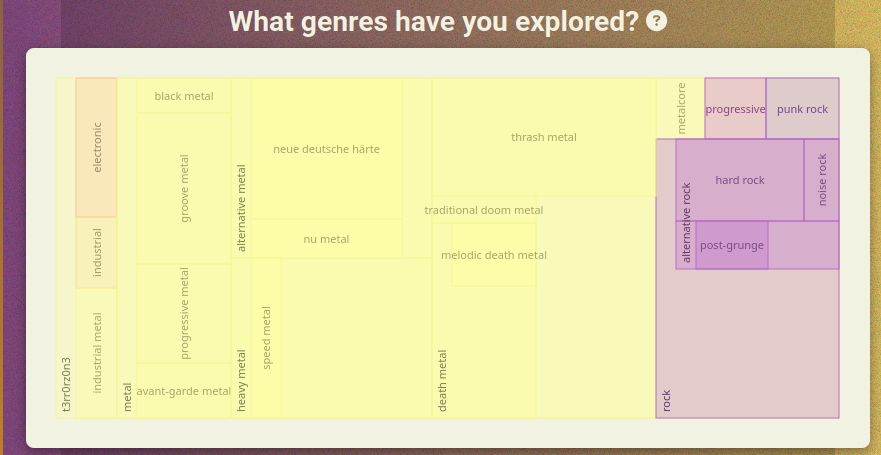
Task: Click the black metal genre block
Action: [x=184, y=96]
